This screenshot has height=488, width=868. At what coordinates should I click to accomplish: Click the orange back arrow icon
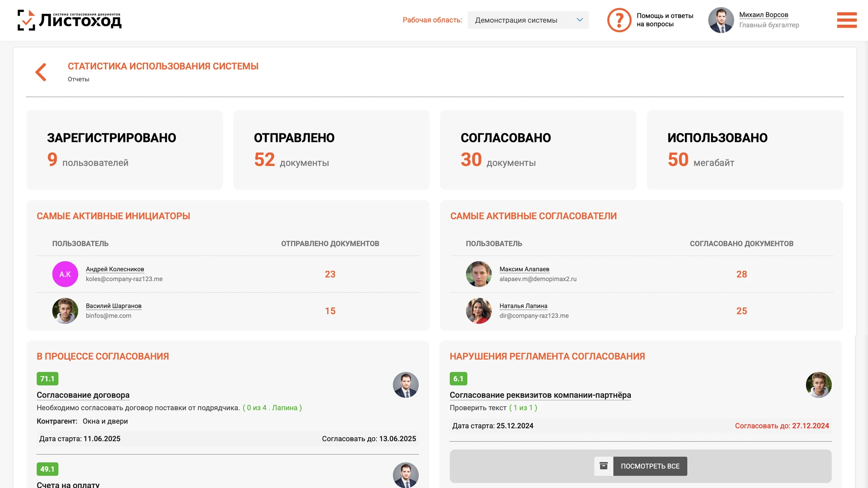tap(41, 72)
